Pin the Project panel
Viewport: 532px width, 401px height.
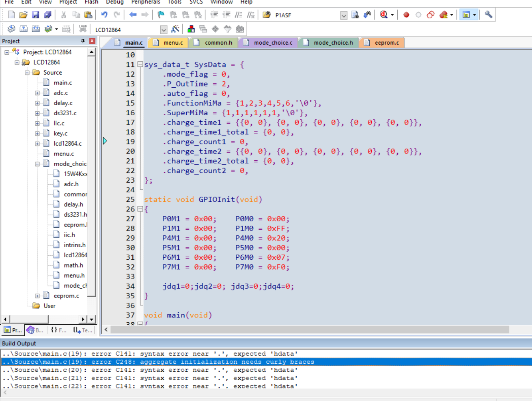pos(83,41)
